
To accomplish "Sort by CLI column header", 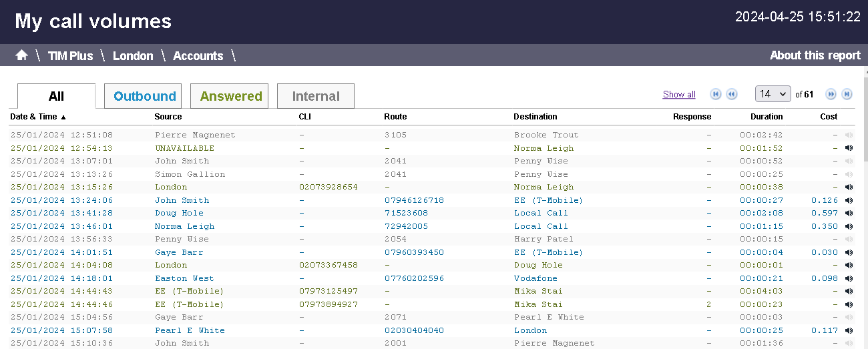I will (304, 117).
